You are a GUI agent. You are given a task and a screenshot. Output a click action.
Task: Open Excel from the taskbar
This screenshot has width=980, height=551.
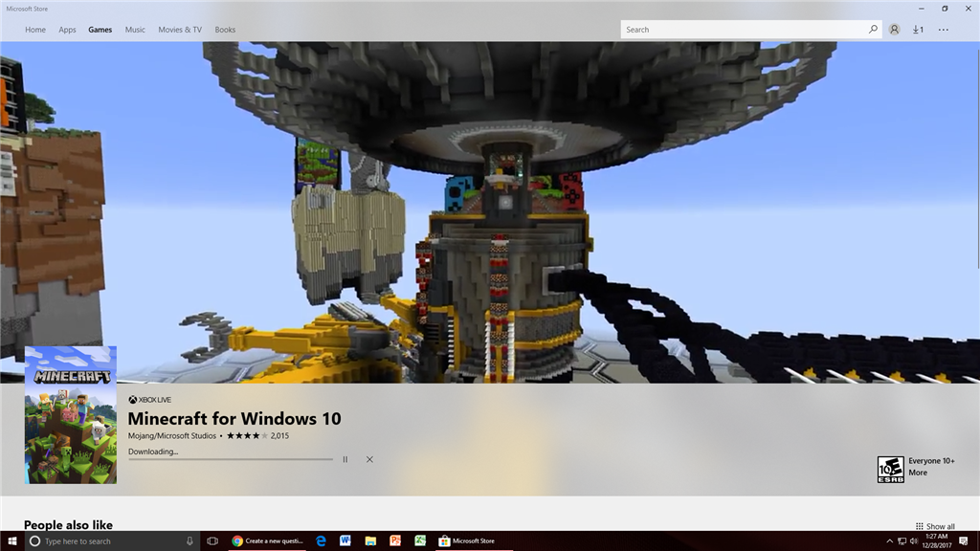[x=420, y=541]
